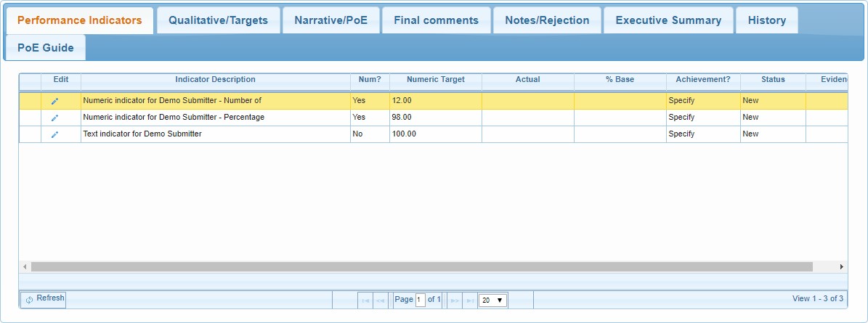
Task: Click the page number input field
Action: [x=421, y=300]
